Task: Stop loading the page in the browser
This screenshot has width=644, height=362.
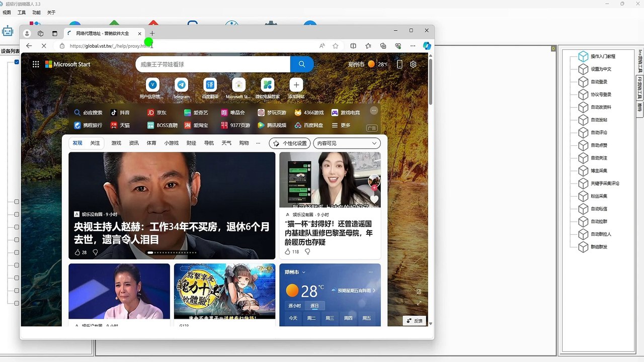Action: [44, 46]
